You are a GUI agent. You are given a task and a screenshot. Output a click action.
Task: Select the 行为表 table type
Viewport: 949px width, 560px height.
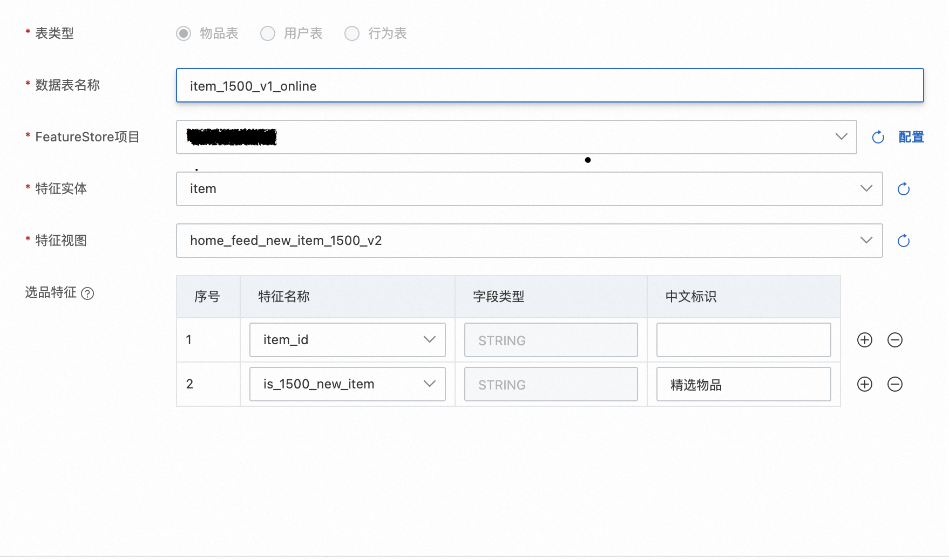coord(352,33)
